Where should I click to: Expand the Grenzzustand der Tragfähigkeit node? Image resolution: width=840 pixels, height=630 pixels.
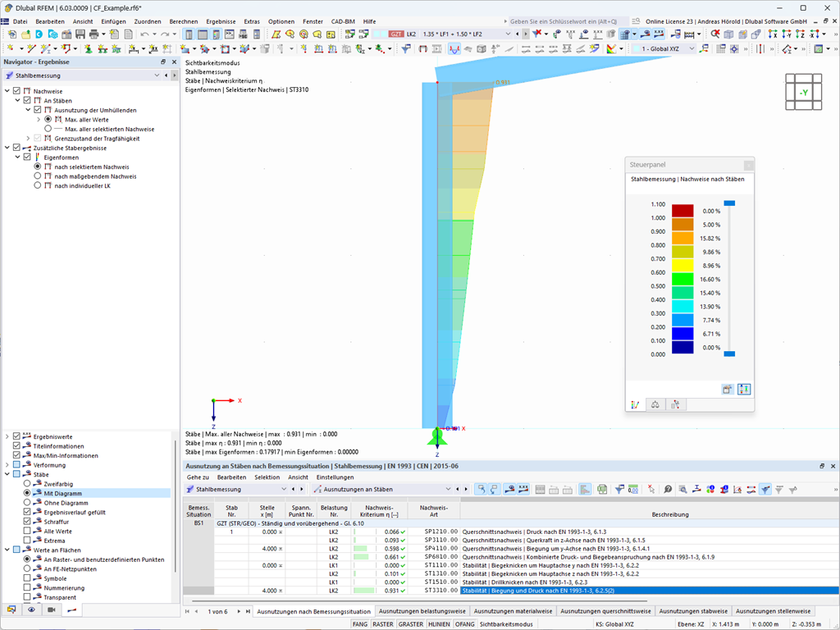pos(29,138)
